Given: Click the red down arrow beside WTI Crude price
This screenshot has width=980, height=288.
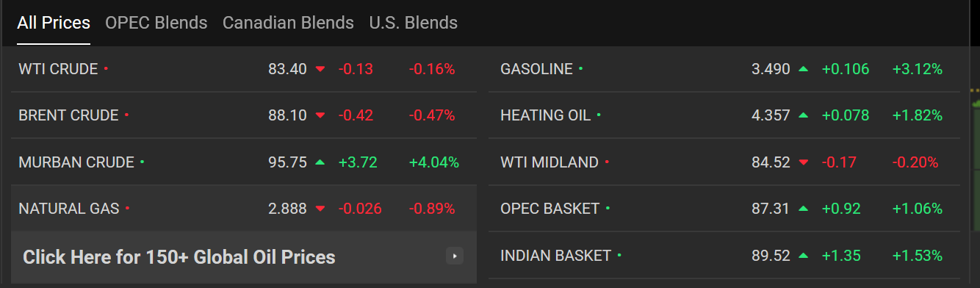Looking at the screenshot, I should click(x=320, y=69).
